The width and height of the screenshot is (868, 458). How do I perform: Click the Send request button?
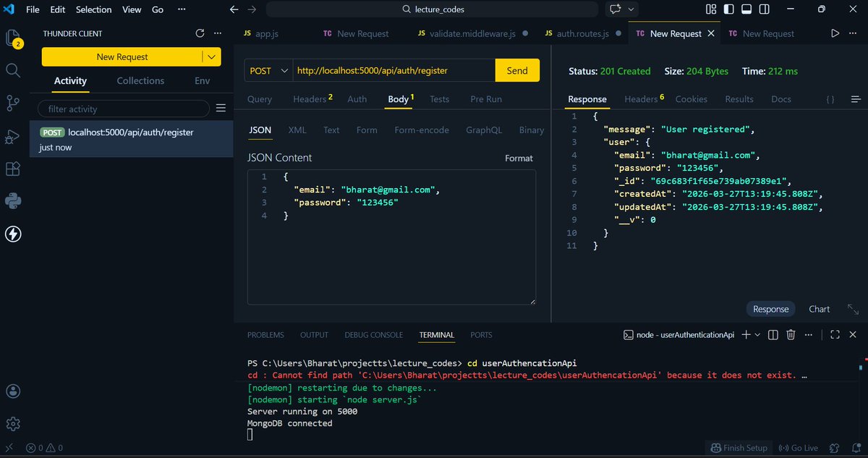(x=517, y=70)
